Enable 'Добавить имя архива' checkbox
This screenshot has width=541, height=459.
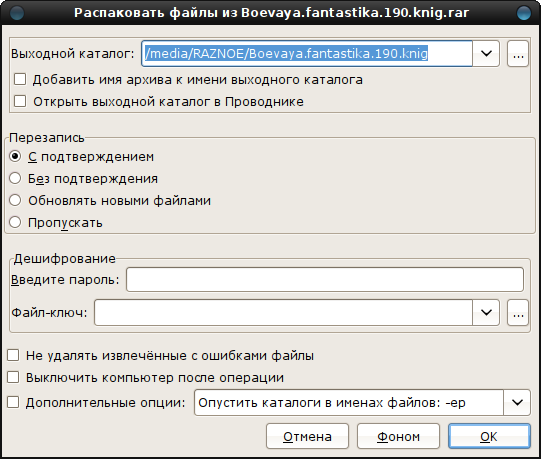20,79
